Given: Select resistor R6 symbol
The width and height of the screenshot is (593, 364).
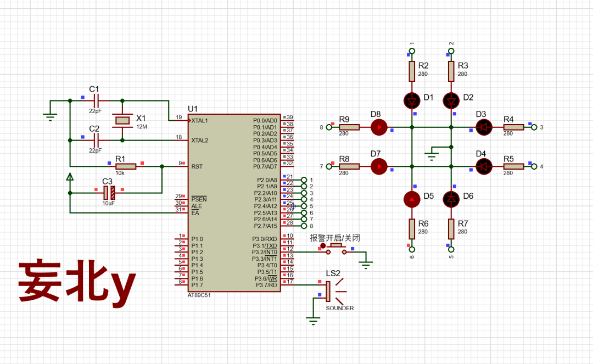Looking at the screenshot, I should point(412,229).
